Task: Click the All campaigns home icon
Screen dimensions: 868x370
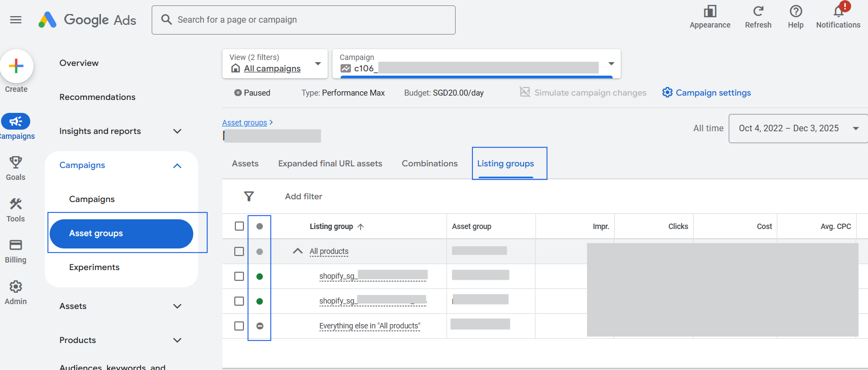Action: point(235,68)
